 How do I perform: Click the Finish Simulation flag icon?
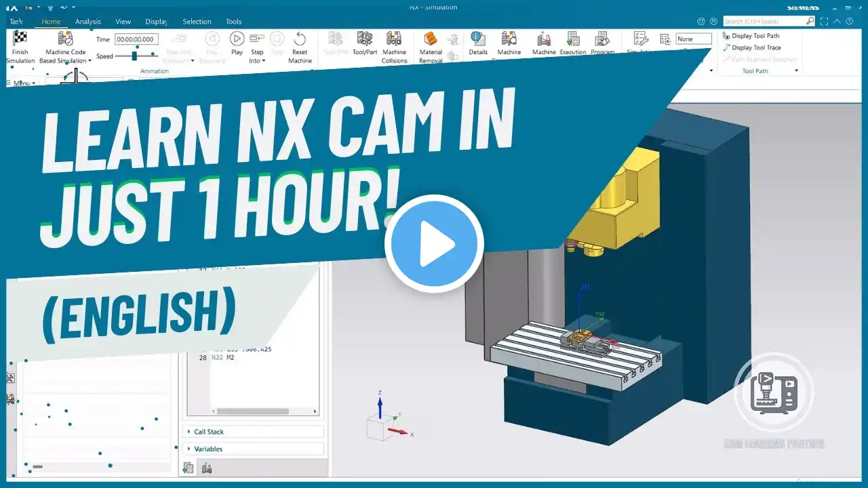tap(20, 39)
